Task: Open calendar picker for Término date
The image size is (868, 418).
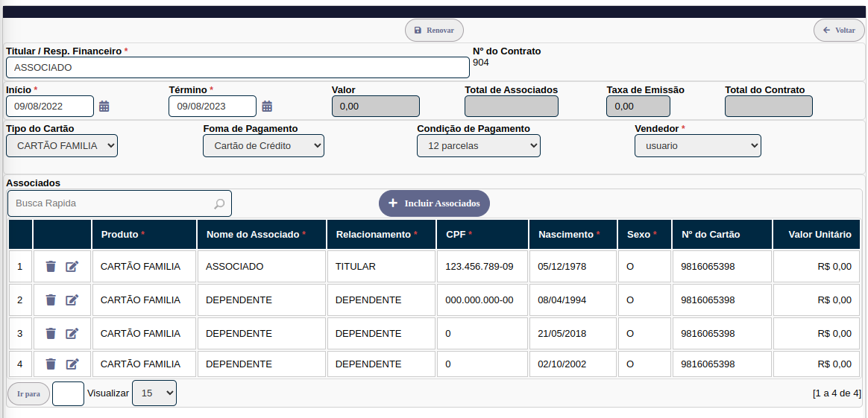Action: [x=267, y=107]
